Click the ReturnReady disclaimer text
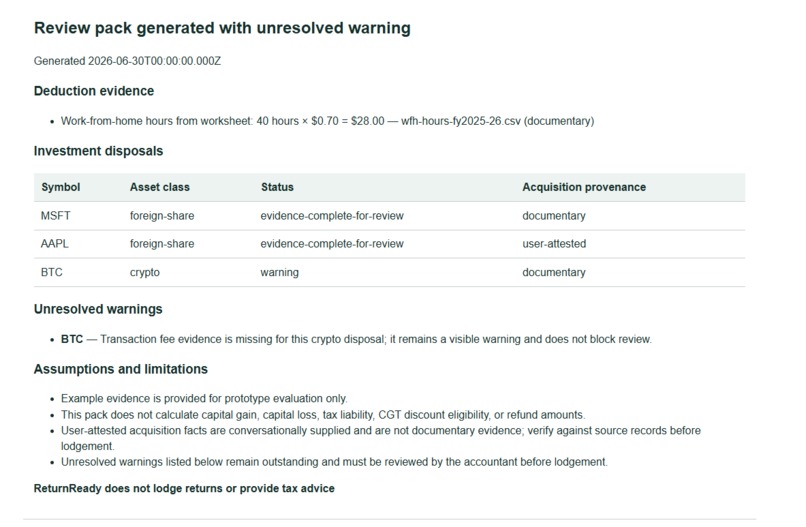The image size is (806, 527). tap(184, 488)
